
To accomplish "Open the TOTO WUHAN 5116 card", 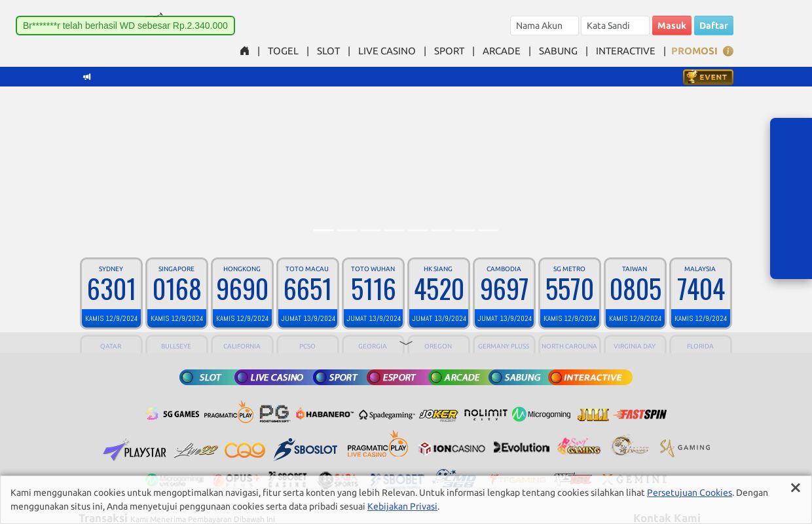I will [x=373, y=293].
